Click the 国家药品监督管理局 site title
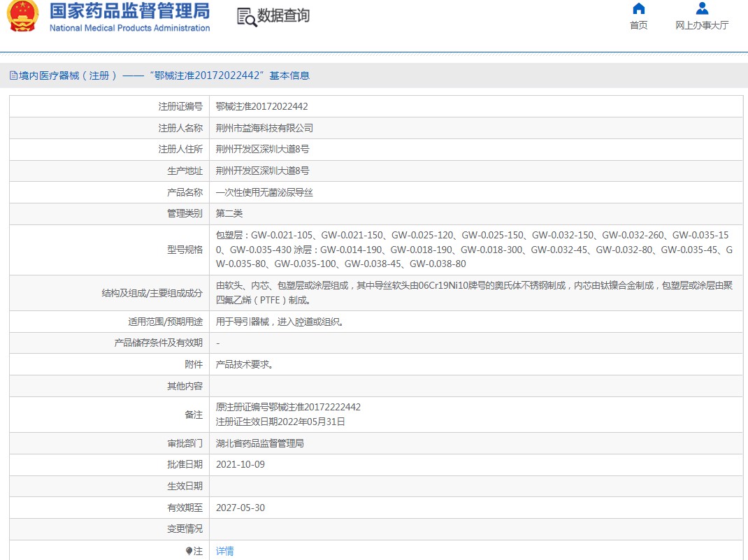The width and height of the screenshot is (748, 560). coord(129,11)
